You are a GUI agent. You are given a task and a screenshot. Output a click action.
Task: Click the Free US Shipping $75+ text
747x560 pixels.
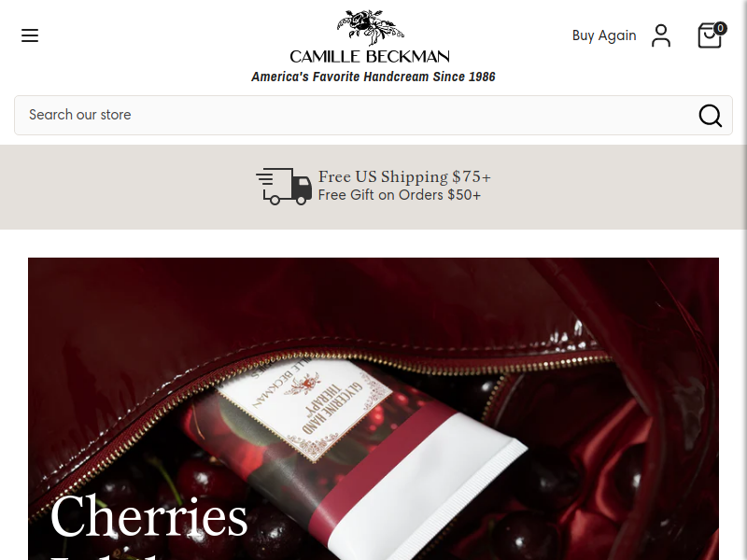click(404, 176)
